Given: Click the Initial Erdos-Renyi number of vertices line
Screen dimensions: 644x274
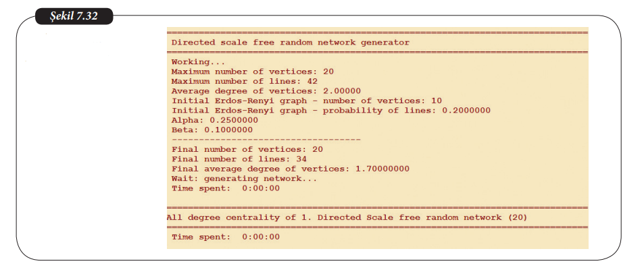Looking at the screenshot, I should 307,101.
